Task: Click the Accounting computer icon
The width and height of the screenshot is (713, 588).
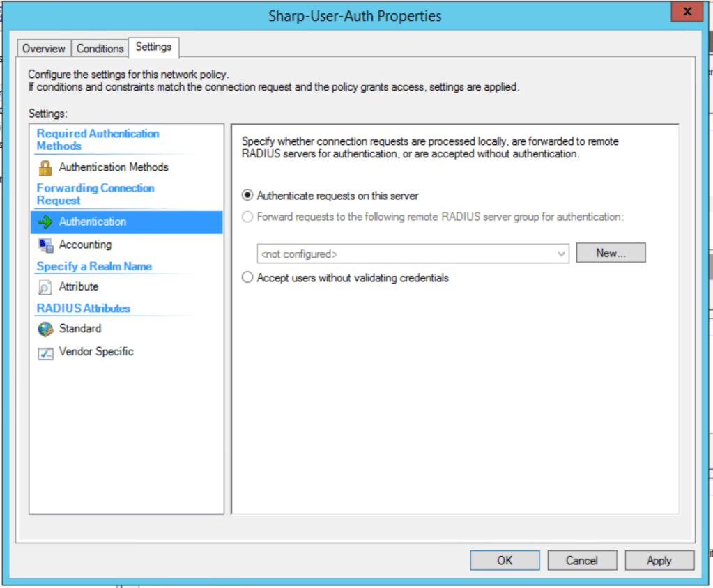Action: point(45,245)
